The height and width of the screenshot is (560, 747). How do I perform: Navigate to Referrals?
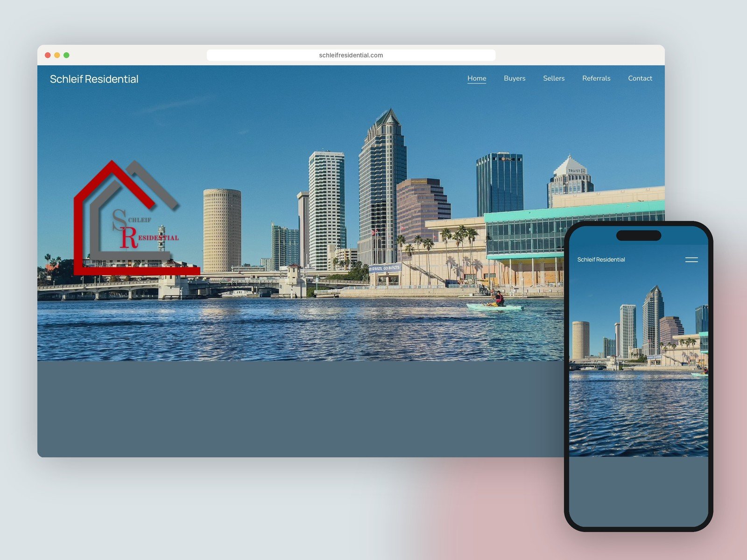click(x=596, y=78)
